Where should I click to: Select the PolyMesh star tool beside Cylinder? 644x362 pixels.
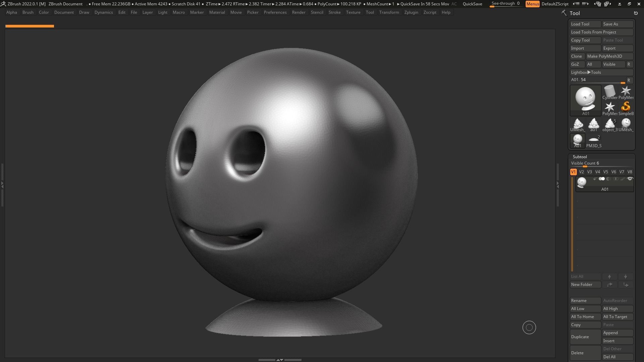626,92
